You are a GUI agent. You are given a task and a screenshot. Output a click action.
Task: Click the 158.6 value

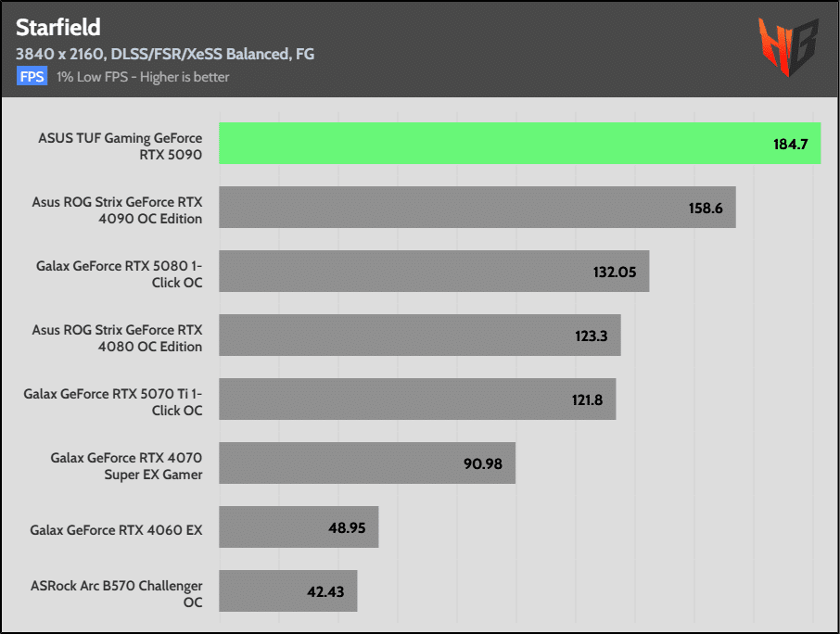(x=706, y=208)
